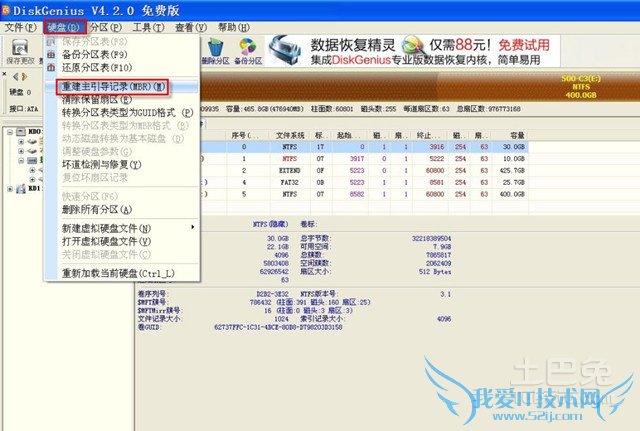Image resolution: width=640 pixels, height=431 pixels.
Task: Collapse the HD0 tree node
Action: click(x=10, y=131)
